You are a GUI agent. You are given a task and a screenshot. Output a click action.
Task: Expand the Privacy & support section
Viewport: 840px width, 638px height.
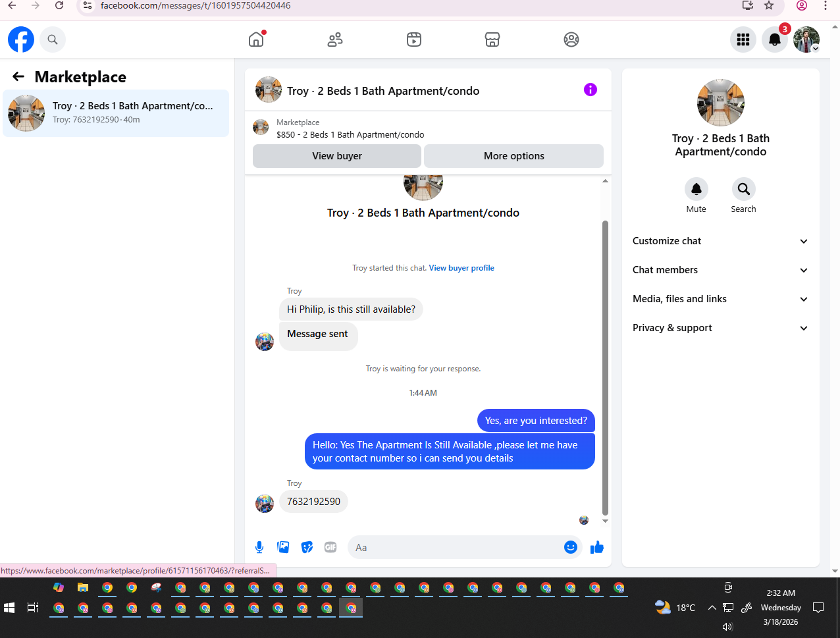coord(720,328)
